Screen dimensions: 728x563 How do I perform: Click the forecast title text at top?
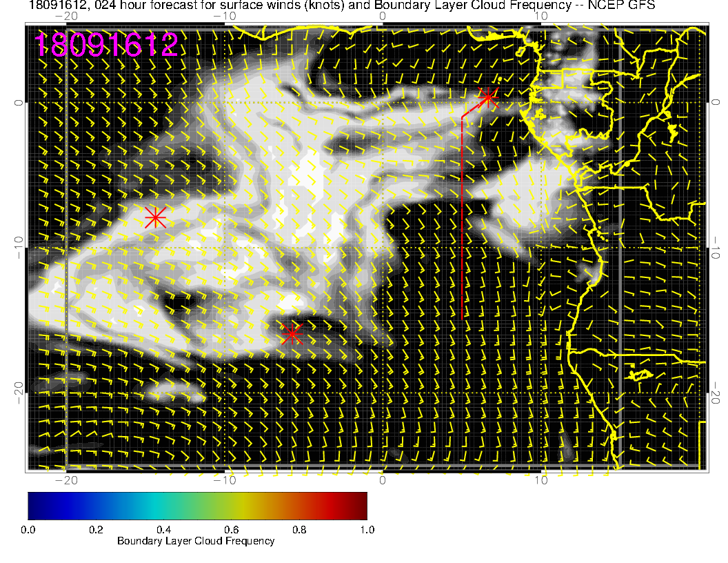click(x=342, y=6)
